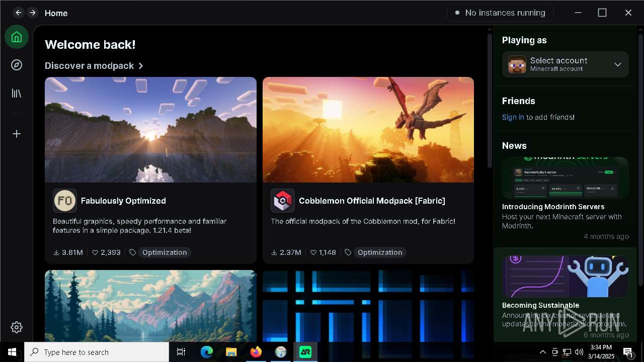
Task: Open the Home sidebar icon
Action: pyautogui.click(x=17, y=37)
